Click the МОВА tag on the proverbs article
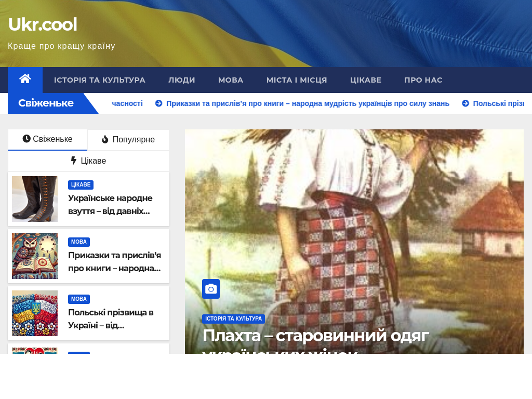The width and height of the screenshot is (532, 399). pyautogui.click(x=79, y=242)
